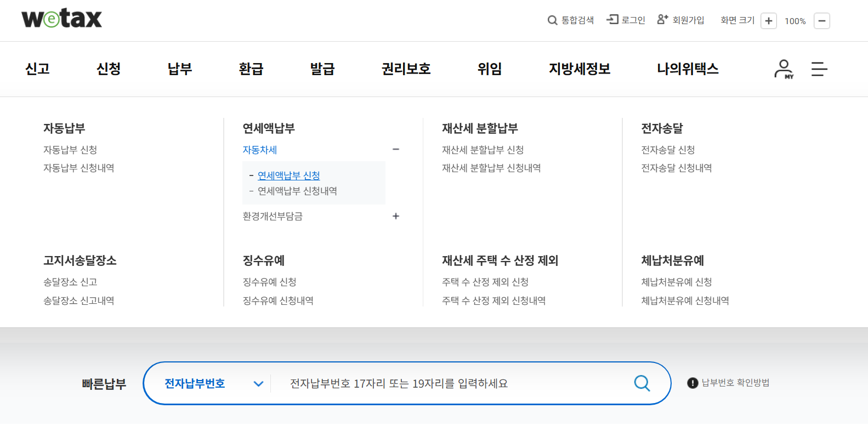Open the hamburger full menu icon
This screenshot has width=868, height=431.
click(819, 69)
